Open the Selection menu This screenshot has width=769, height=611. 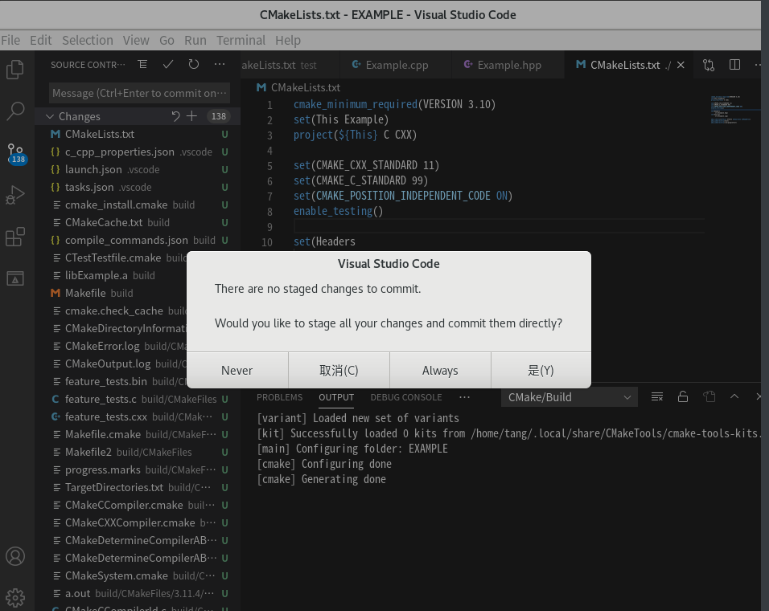87,40
